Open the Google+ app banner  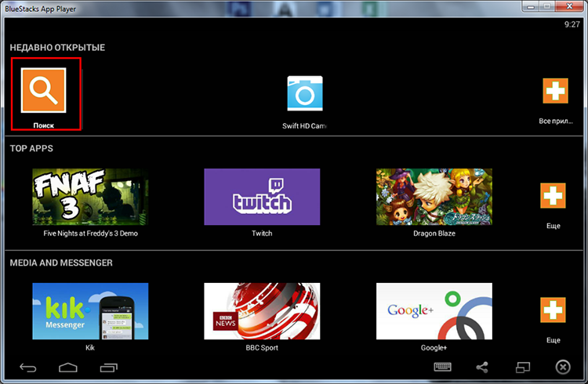pos(434,311)
